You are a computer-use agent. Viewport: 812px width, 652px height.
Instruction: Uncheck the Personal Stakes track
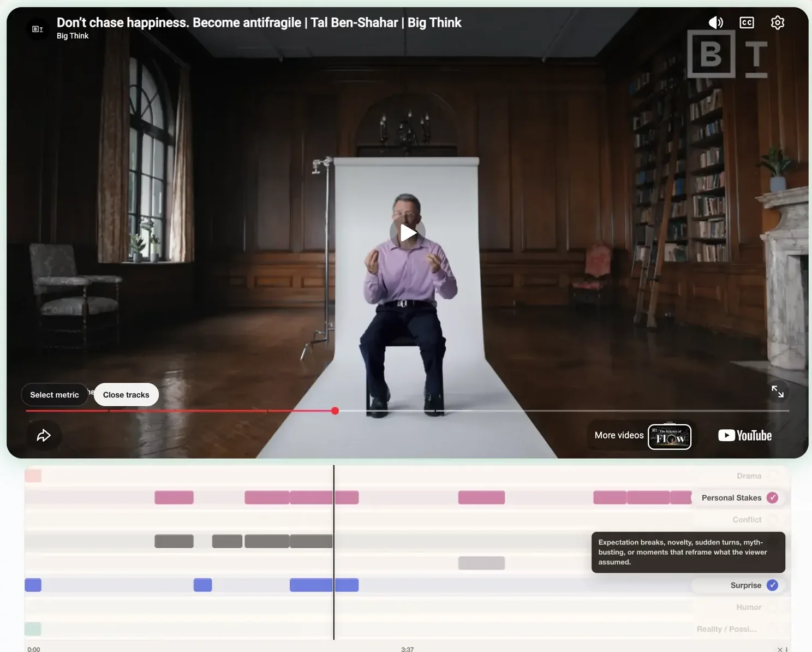coord(772,497)
